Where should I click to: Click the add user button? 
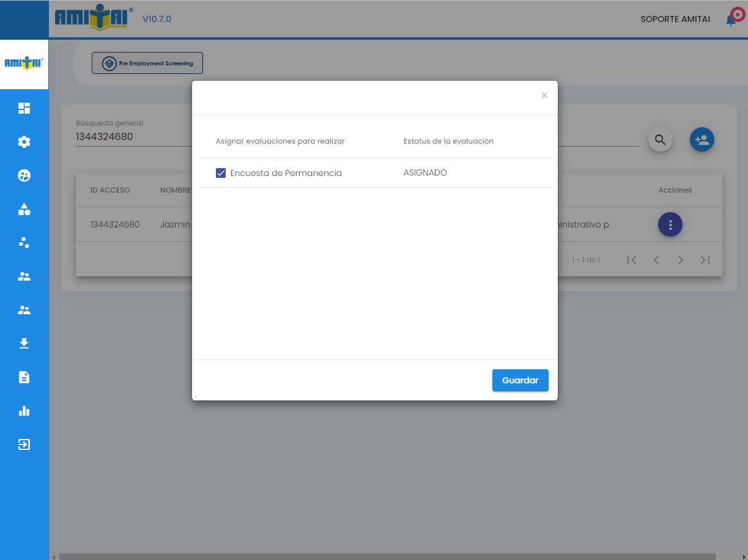click(x=702, y=140)
